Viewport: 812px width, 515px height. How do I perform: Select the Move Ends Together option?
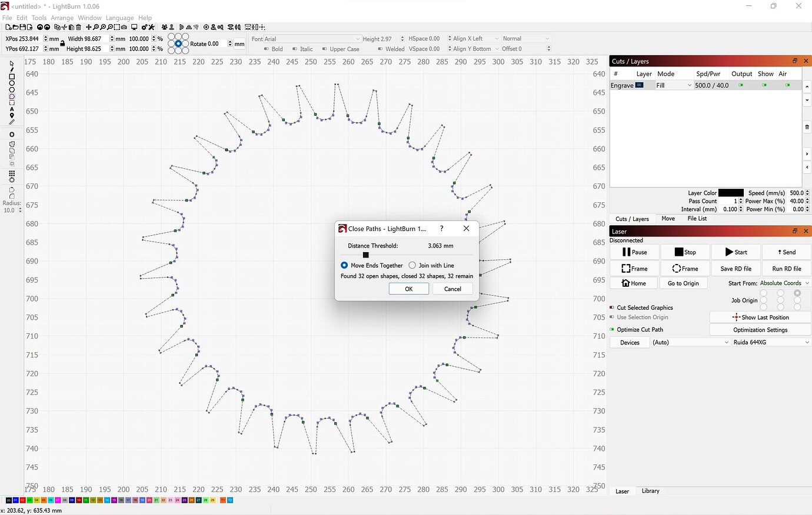pos(344,265)
